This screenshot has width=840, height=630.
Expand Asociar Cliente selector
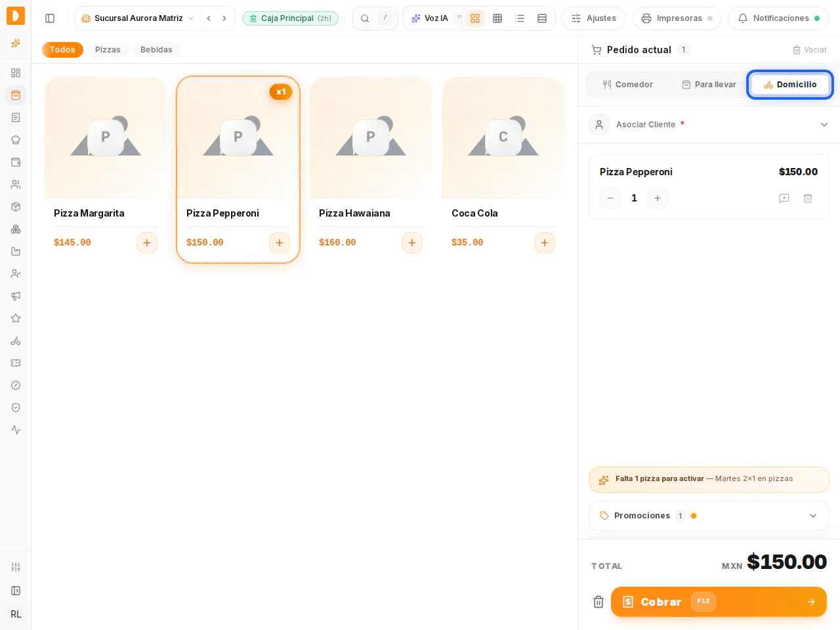click(x=709, y=125)
